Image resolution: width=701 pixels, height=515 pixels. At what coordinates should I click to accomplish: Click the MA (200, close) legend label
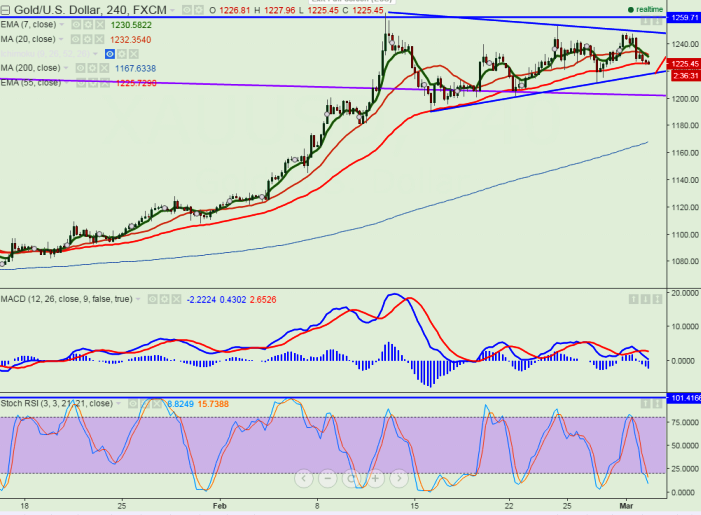[x=30, y=68]
